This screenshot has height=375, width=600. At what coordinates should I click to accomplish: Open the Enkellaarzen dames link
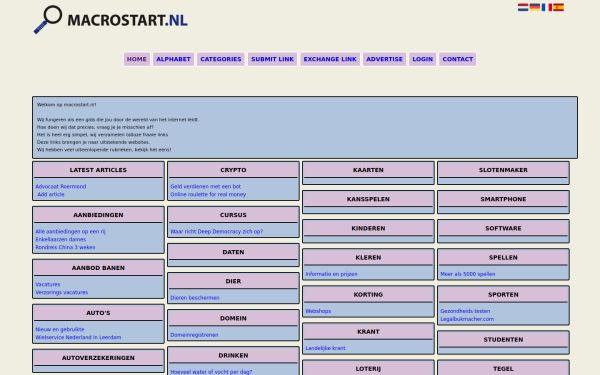tap(60, 239)
